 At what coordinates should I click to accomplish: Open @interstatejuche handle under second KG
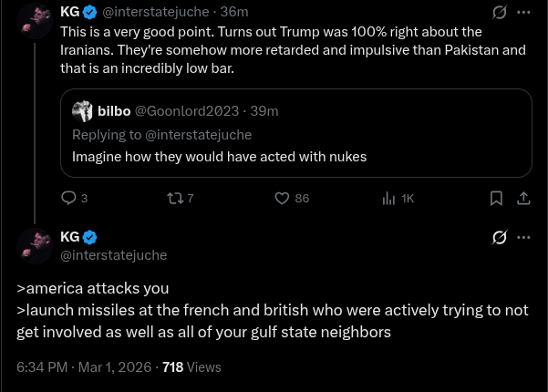coord(113,255)
